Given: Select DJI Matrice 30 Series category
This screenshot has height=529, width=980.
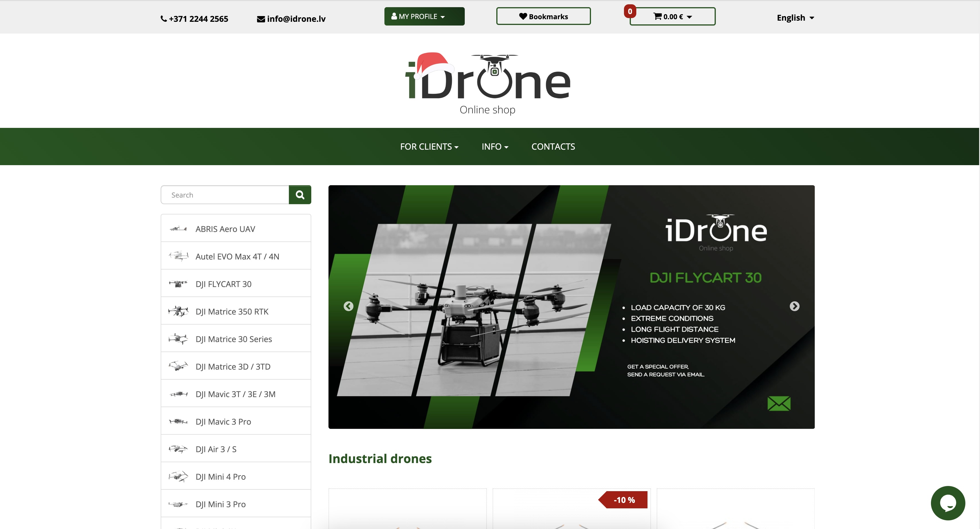Looking at the screenshot, I should (x=236, y=338).
